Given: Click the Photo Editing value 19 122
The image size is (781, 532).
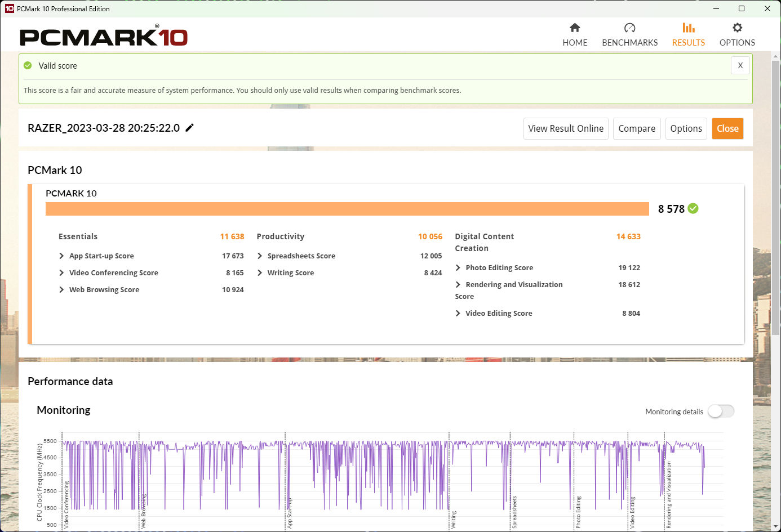Looking at the screenshot, I should click(x=629, y=267).
